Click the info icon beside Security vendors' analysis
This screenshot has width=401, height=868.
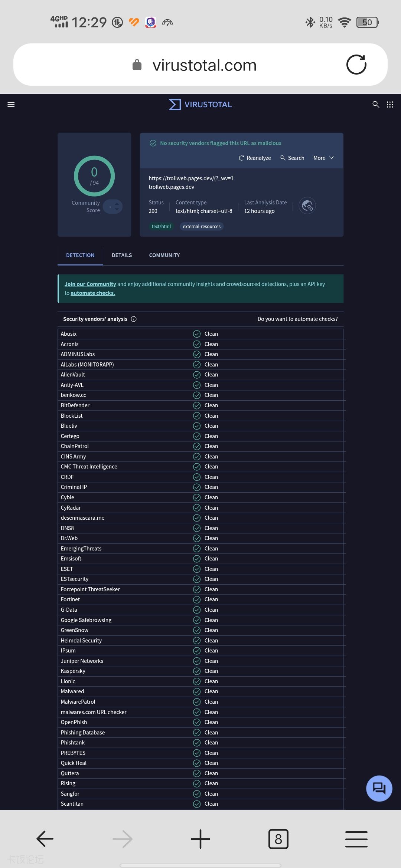coord(134,319)
